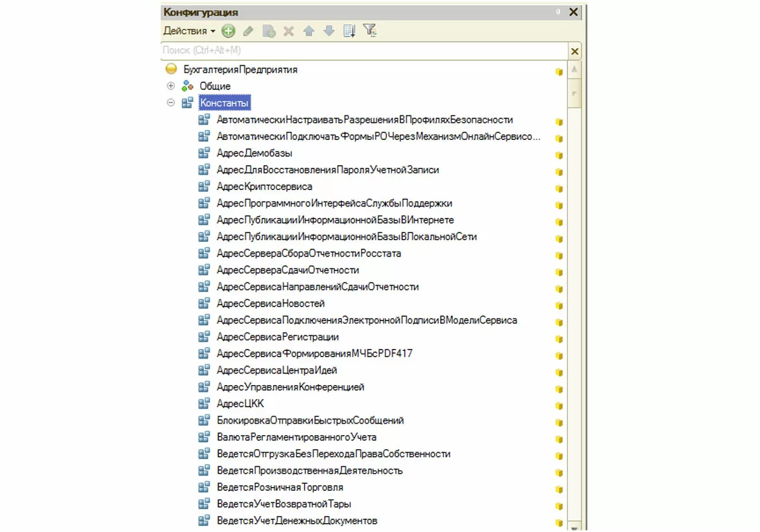
Task: Click yellow cube icon in АдресСерверaСдачиОтчетности row
Action: [x=559, y=272]
